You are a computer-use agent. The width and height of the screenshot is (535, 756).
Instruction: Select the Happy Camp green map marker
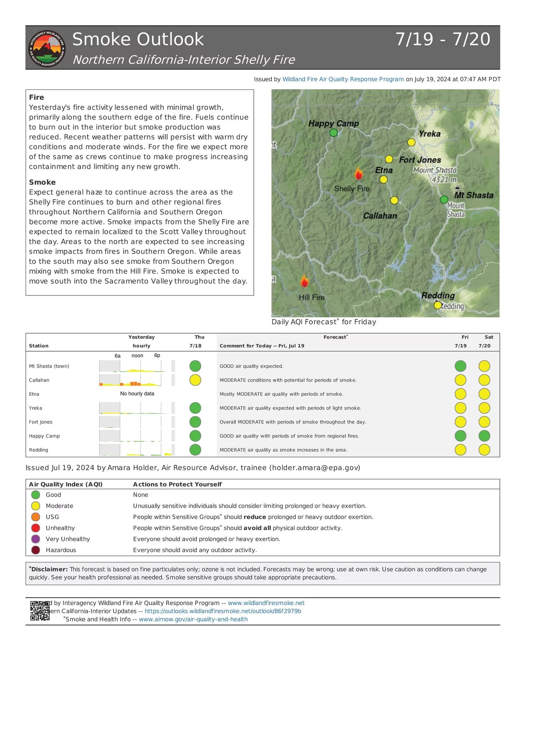click(333, 133)
